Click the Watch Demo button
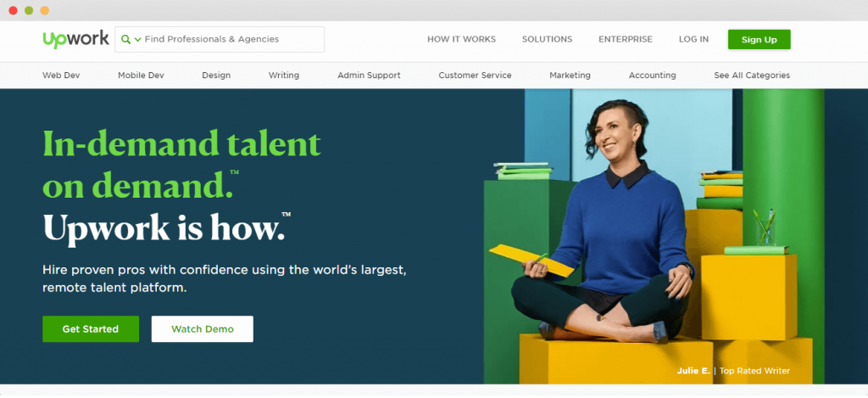 [202, 328]
